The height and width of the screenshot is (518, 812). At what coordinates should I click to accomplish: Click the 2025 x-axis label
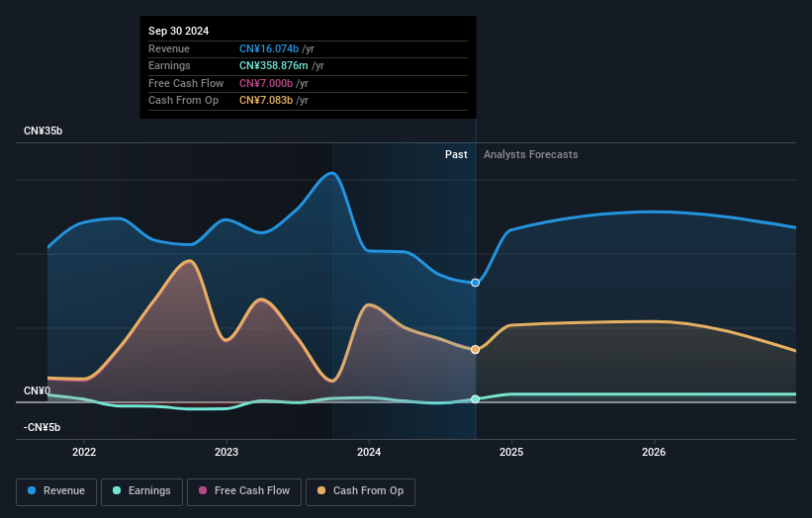[511, 452]
